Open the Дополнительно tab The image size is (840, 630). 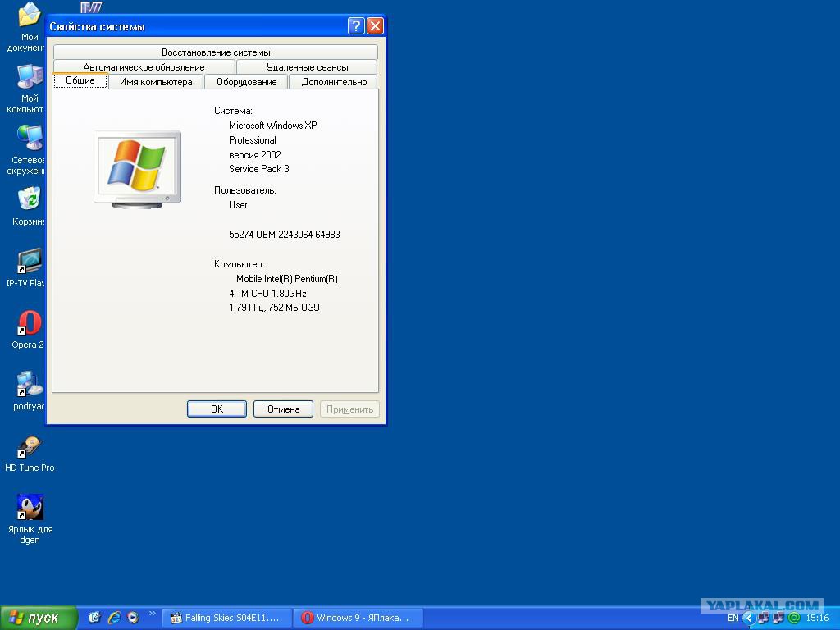tap(334, 82)
